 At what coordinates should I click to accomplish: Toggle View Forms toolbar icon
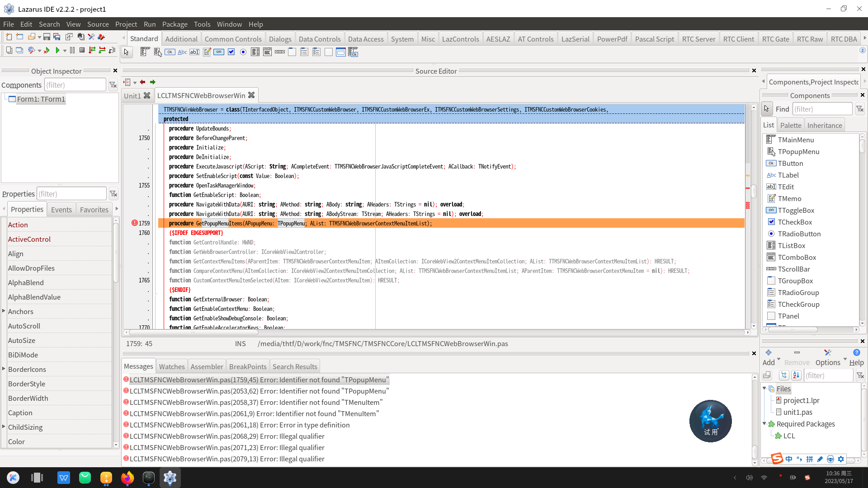click(x=19, y=50)
